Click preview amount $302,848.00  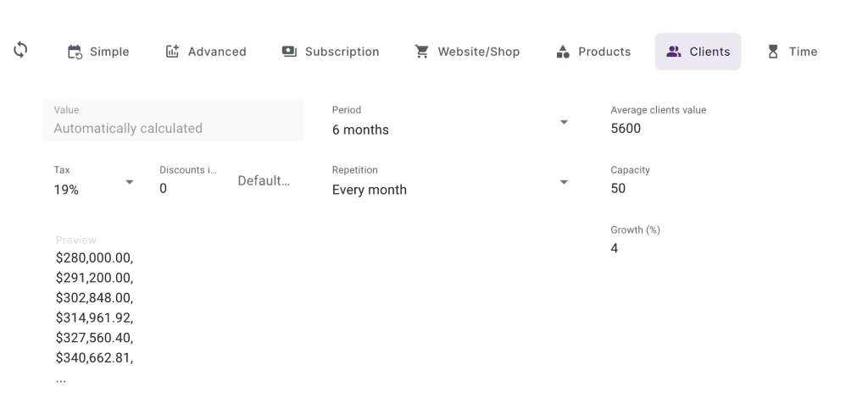[95, 297]
